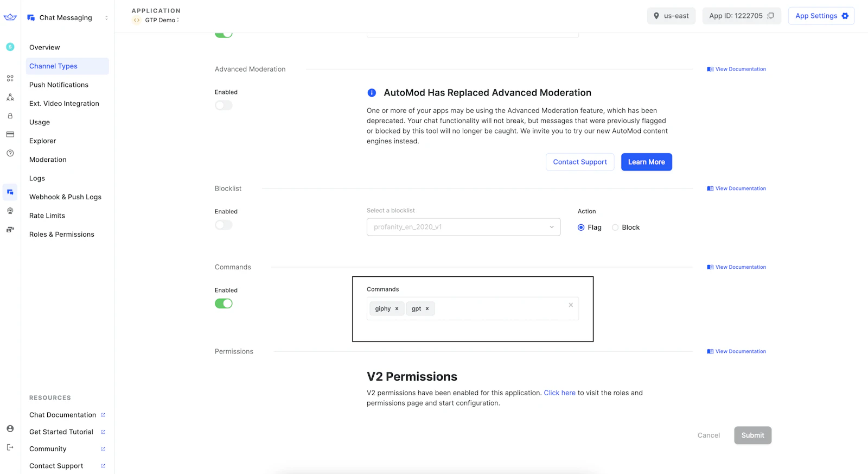
Task: Remove the gpt command tag
Action: tap(427, 308)
